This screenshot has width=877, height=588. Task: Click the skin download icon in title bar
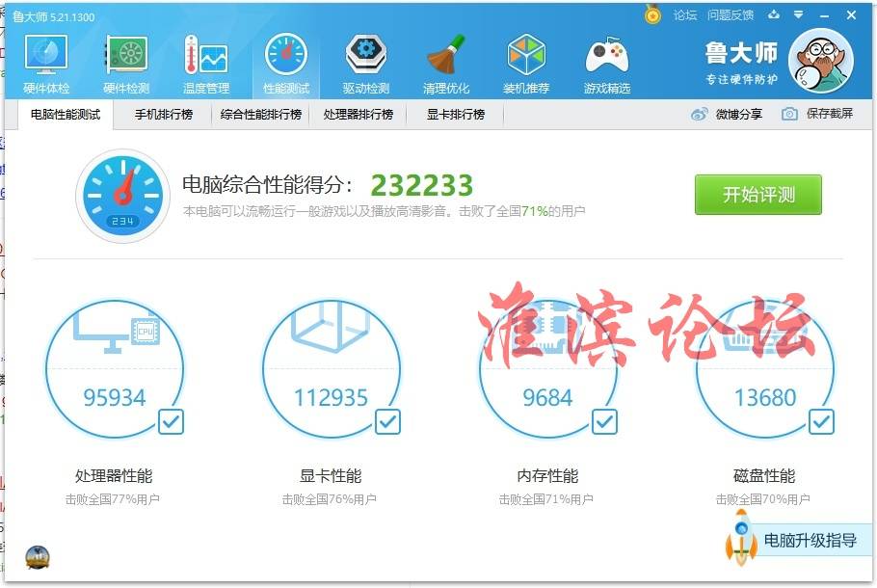pyautogui.click(x=774, y=14)
